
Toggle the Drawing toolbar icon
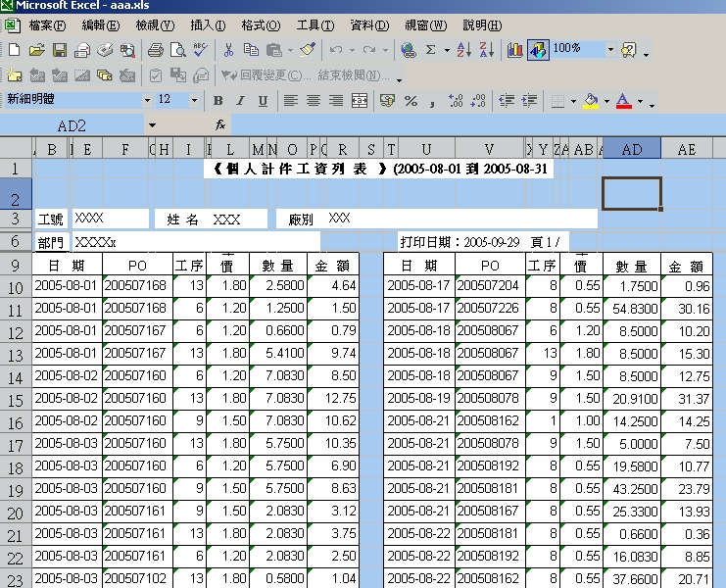pos(538,50)
